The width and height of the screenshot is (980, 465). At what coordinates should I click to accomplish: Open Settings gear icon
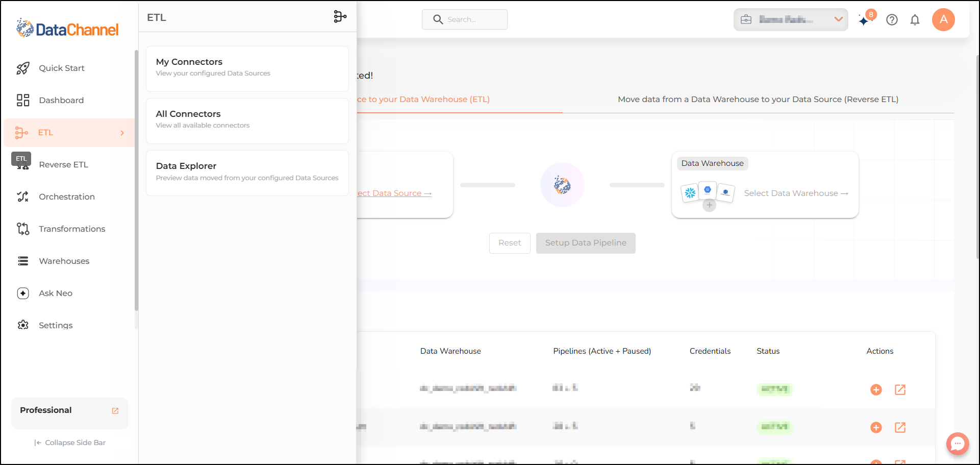pyautogui.click(x=23, y=325)
